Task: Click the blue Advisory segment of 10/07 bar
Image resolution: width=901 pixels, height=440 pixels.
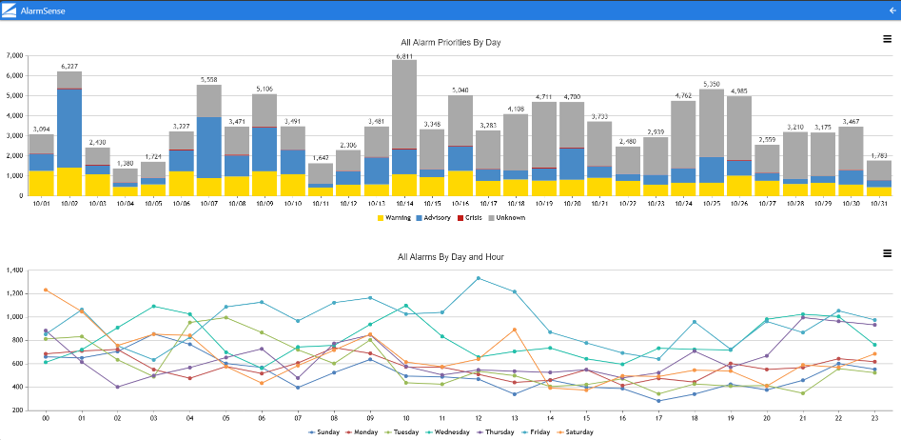Action: click(209, 148)
